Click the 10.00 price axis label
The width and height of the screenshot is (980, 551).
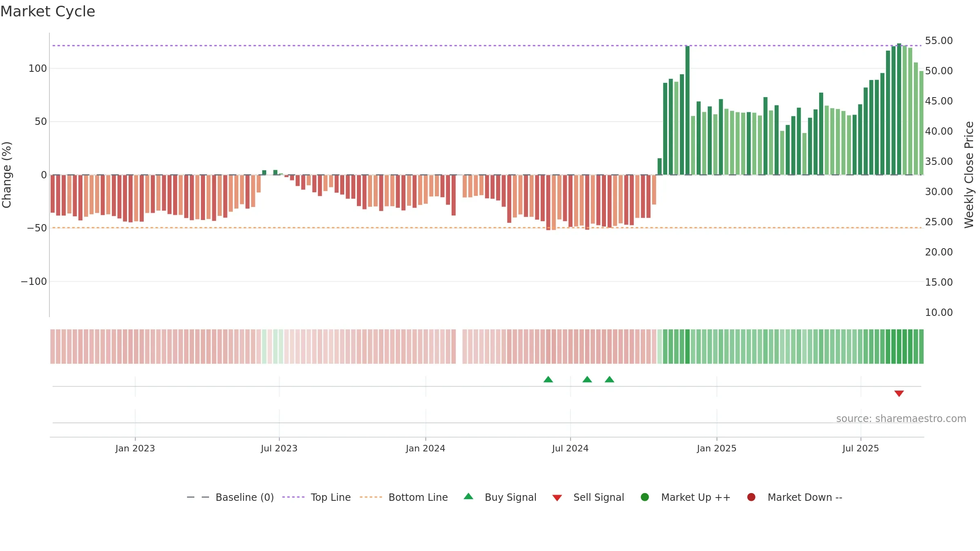(x=939, y=313)
